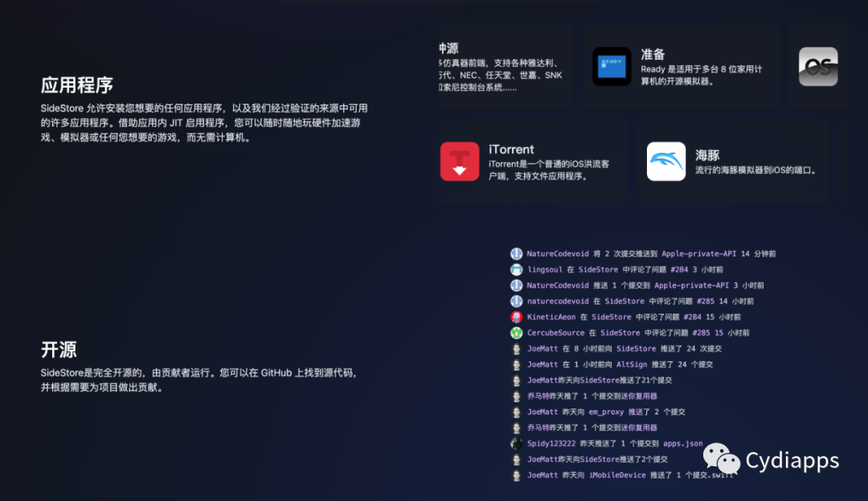
Task: Open SideStore link in lingsoul's comment row
Action: point(598,269)
